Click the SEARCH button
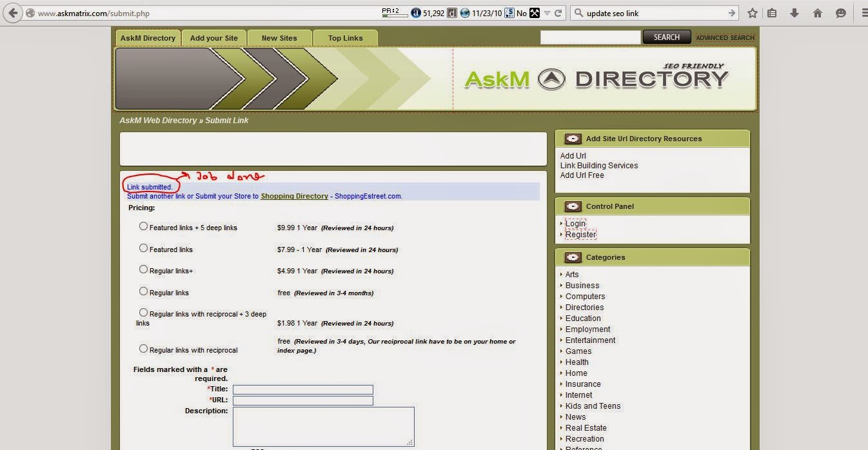 pos(667,37)
